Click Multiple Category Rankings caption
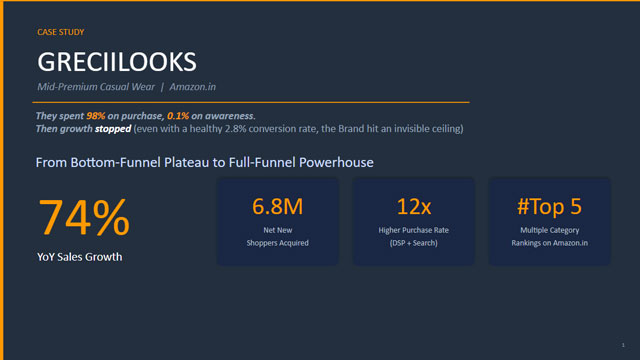 tap(550, 236)
